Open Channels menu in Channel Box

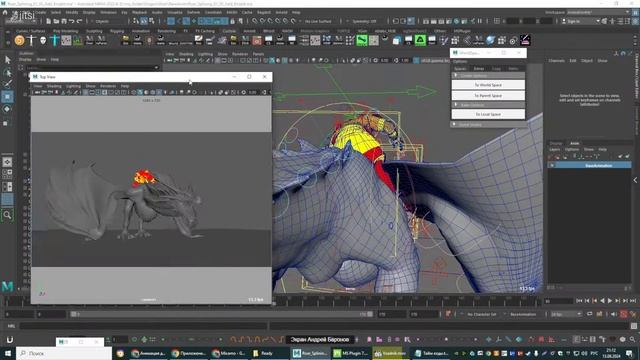[x=556, y=60]
